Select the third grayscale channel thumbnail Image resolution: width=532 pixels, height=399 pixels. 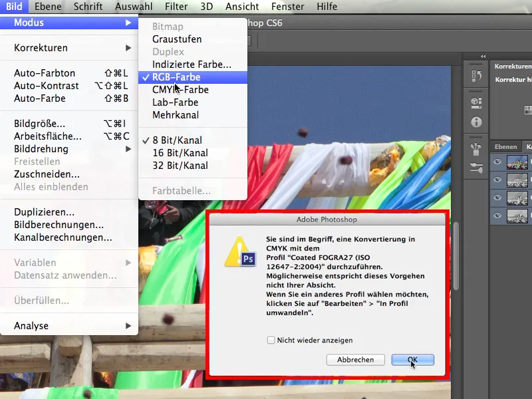pyautogui.click(x=517, y=198)
